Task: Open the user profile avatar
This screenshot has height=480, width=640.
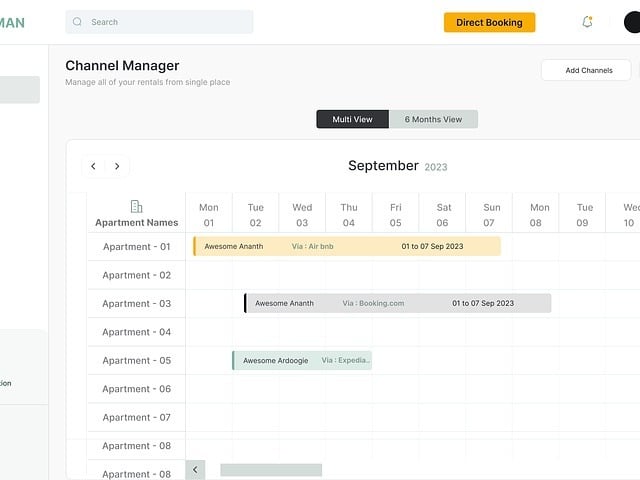Action: pyautogui.click(x=632, y=22)
